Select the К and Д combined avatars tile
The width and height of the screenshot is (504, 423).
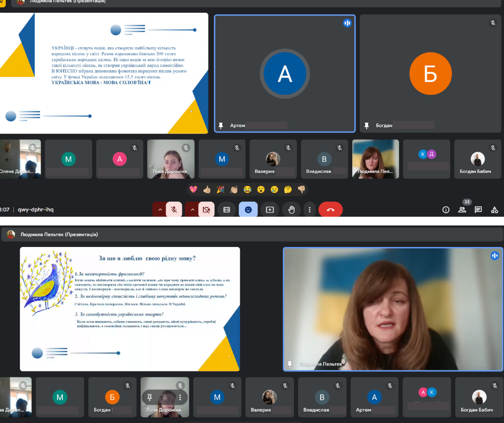(427, 159)
